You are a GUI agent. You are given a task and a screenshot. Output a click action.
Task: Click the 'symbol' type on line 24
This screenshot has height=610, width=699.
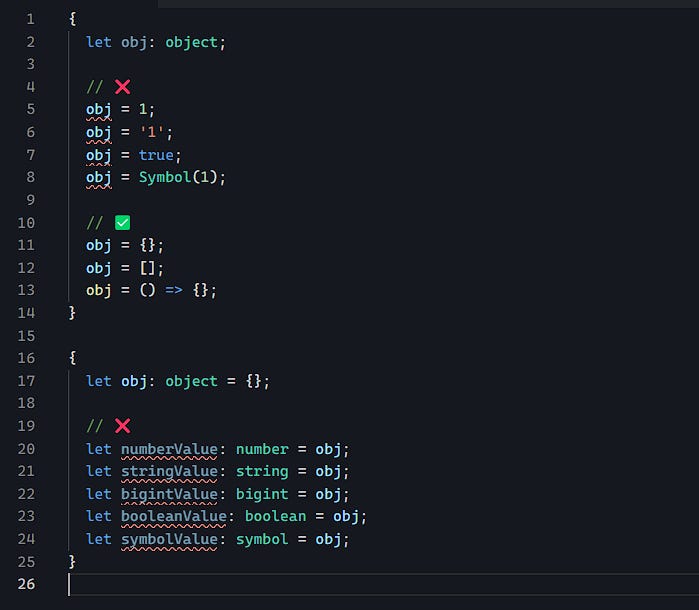pos(262,540)
